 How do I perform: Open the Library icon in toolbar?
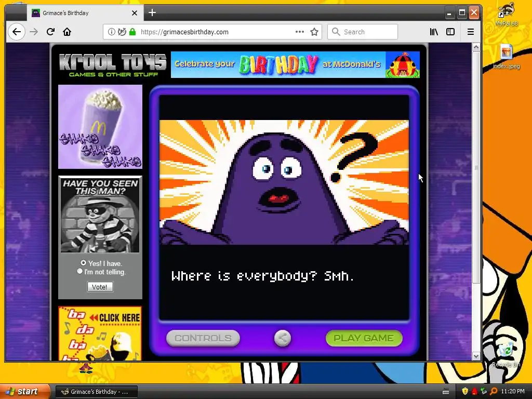434,32
